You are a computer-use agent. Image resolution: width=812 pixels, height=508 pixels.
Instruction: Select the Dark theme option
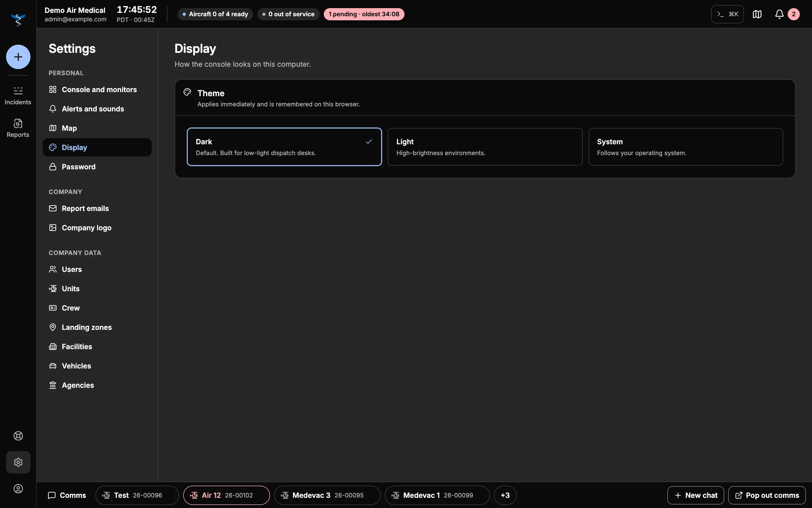(284, 147)
